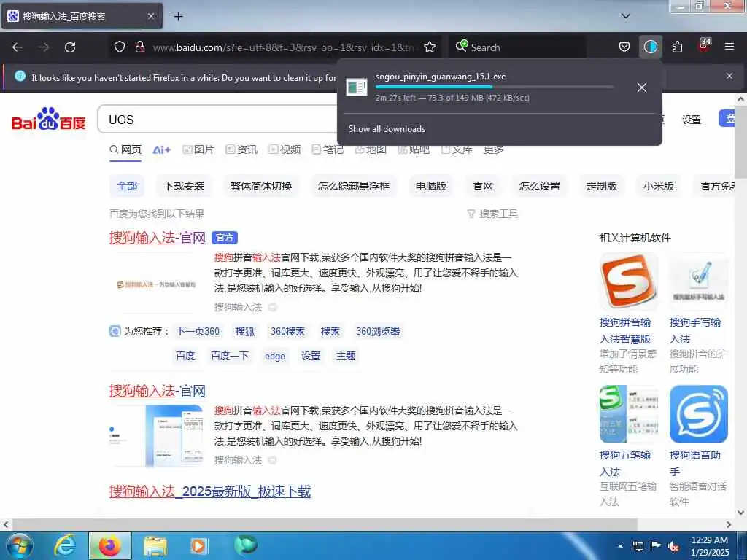Click recommended link 360浏览器

[378, 332]
